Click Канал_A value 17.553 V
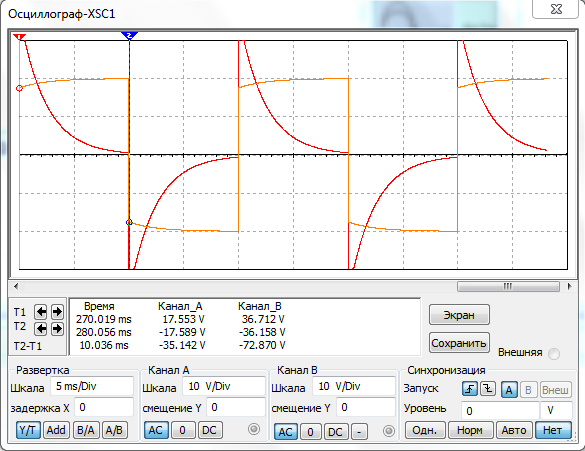The height and width of the screenshot is (451, 585). (x=184, y=319)
